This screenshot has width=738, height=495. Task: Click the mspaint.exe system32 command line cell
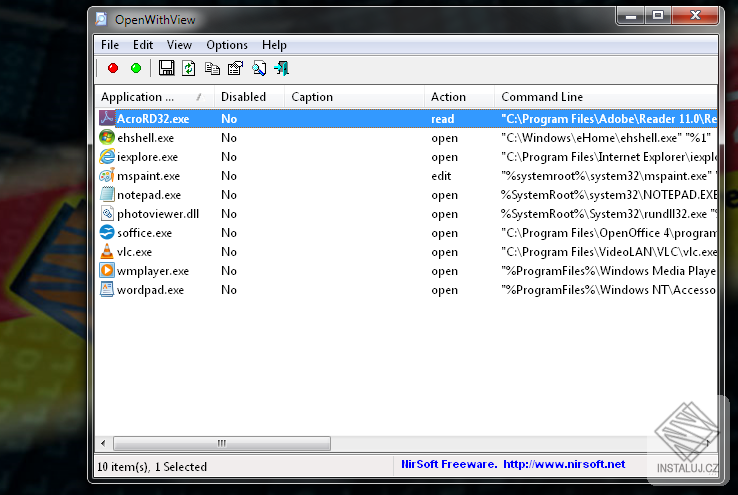coord(609,176)
